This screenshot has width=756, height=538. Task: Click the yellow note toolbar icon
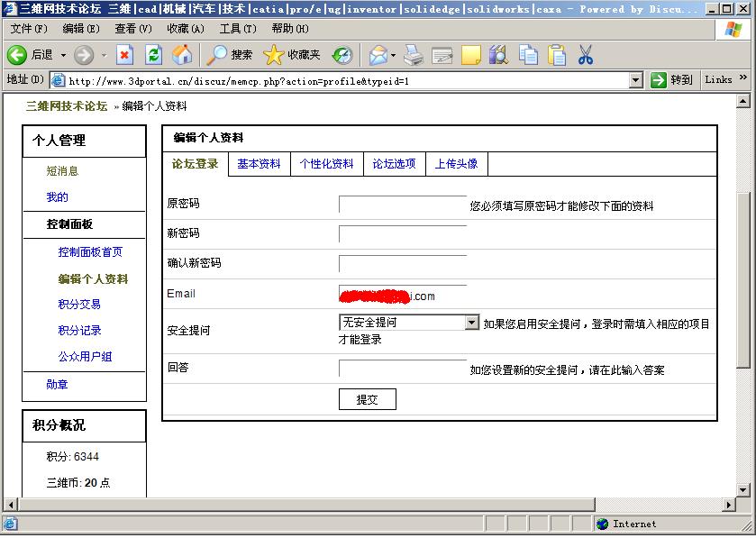[x=471, y=56]
